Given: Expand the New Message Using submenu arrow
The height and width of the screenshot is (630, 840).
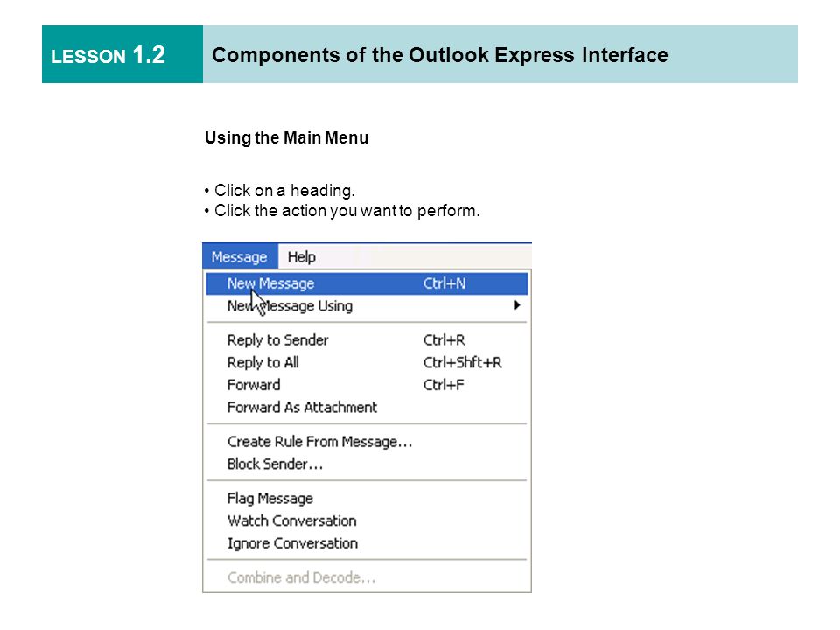Looking at the screenshot, I should point(517,305).
